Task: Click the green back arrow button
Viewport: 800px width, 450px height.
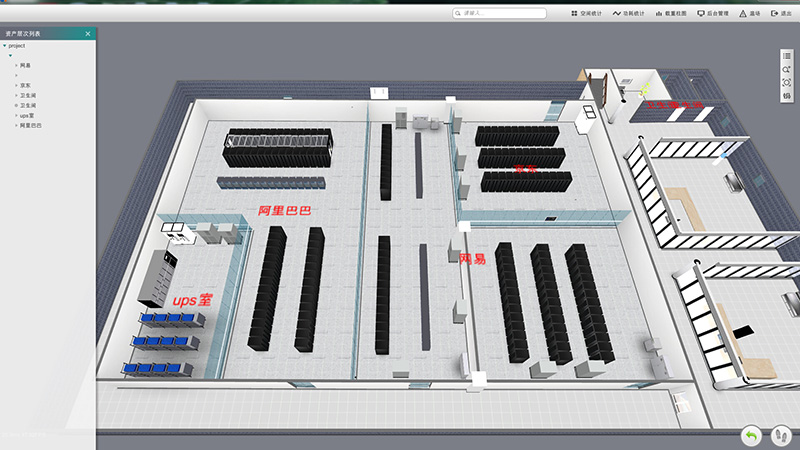Action: [x=751, y=435]
